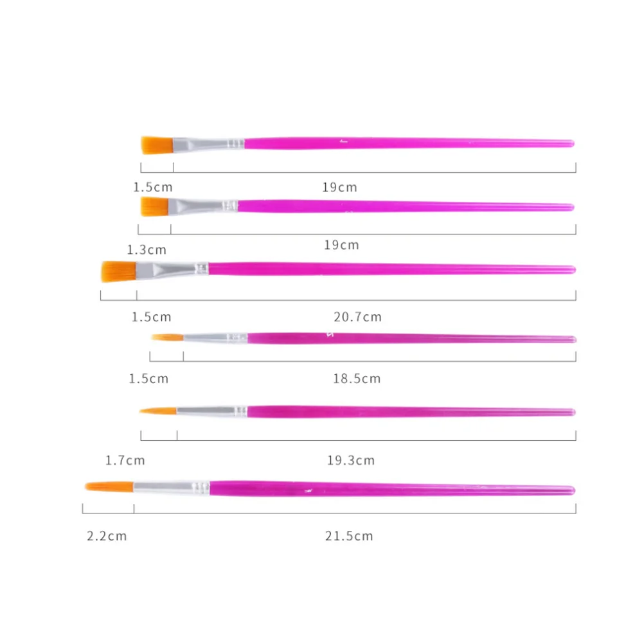Click the 20.7cm handle length label
Screen dimensions: 644x644
(357, 317)
